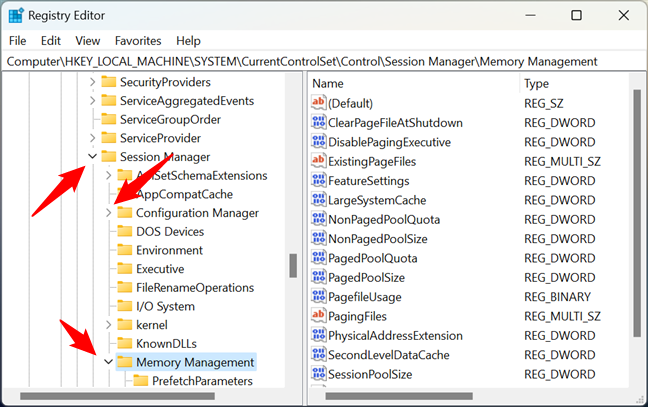Click the values pane vertical scrollbar
The height and width of the screenshot is (407, 648).
coord(637,214)
